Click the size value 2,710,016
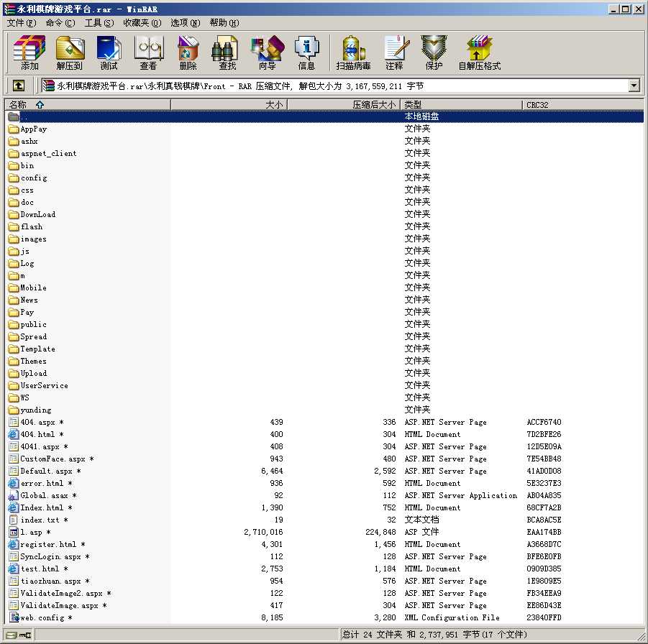The height and width of the screenshot is (644, 648). pos(264,533)
